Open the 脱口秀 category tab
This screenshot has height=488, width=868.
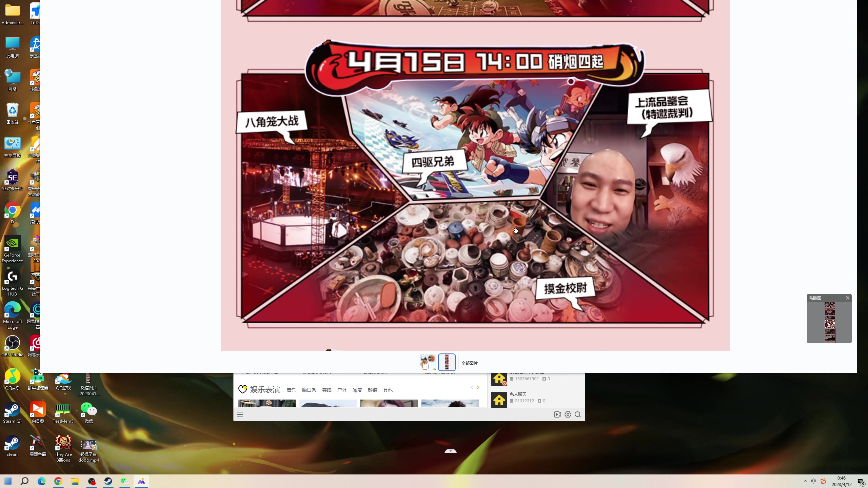[x=309, y=390]
